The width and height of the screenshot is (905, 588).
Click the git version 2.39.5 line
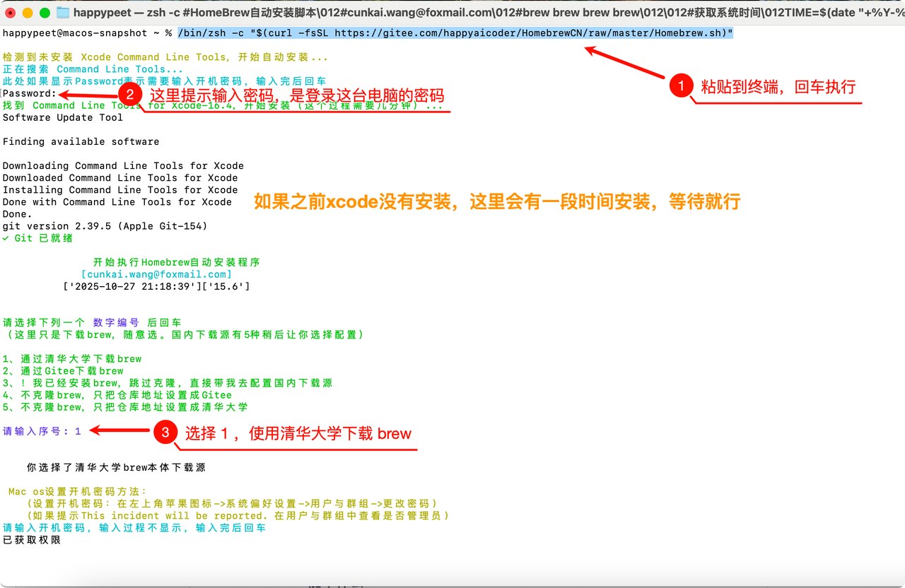click(x=105, y=226)
